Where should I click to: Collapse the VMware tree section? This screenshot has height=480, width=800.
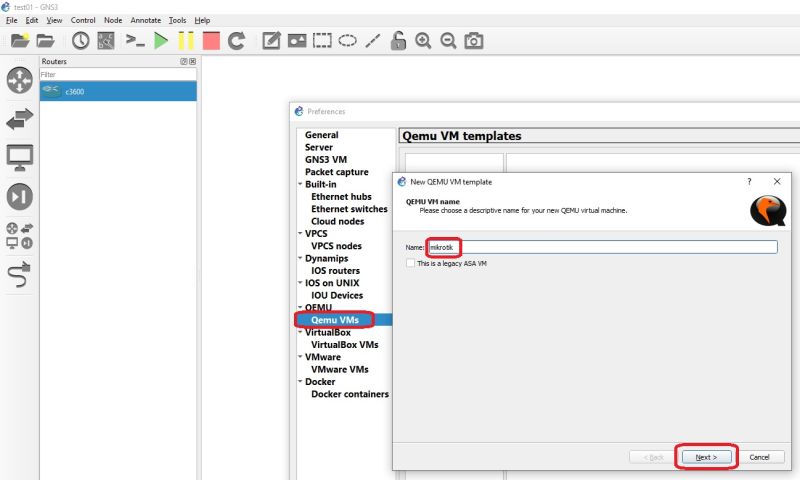300,357
